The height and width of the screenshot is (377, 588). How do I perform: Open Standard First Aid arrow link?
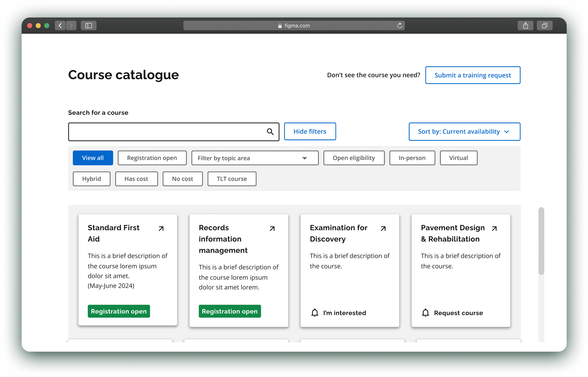tap(161, 229)
